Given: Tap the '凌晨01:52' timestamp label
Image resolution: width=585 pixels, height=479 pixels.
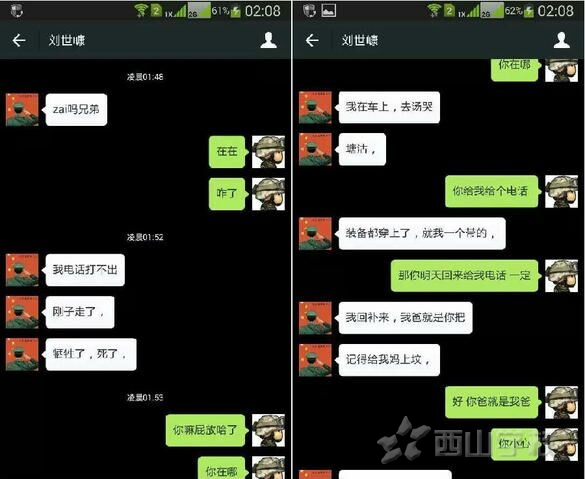Looking at the screenshot, I should point(145,237).
